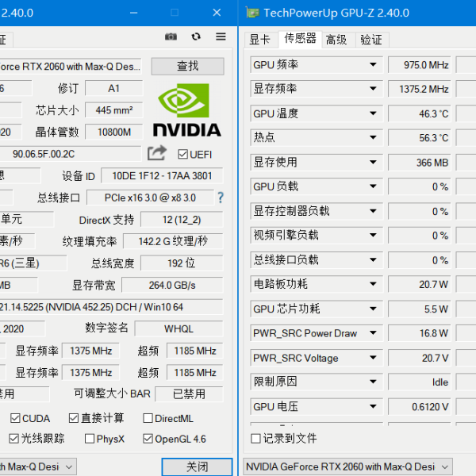Toggle the OpenGL 4.6 checkbox
Viewport: 476px width, 476px height.
148,439
